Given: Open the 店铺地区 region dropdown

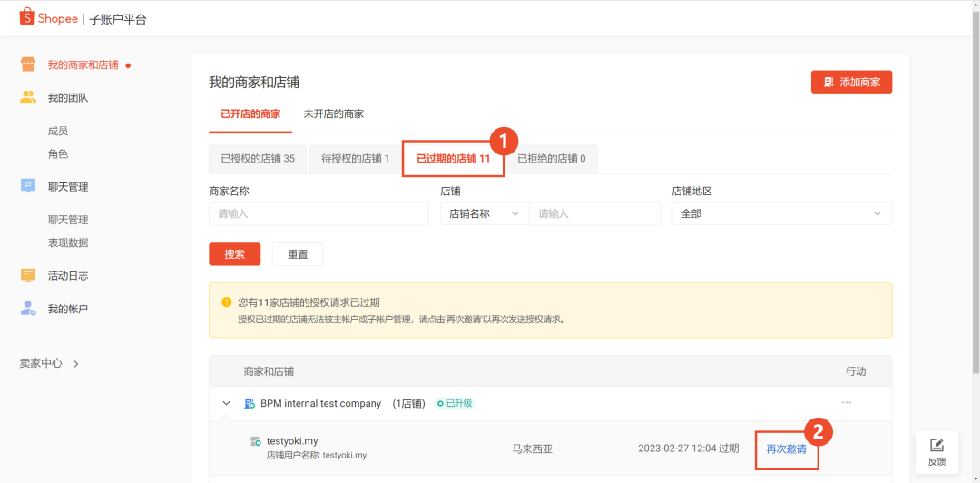Looking at the screenshot, I should pos(781,213).
